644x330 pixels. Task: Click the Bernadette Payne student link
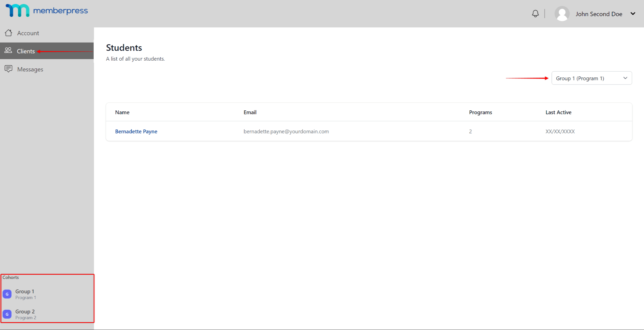click(x=136, y=131)
